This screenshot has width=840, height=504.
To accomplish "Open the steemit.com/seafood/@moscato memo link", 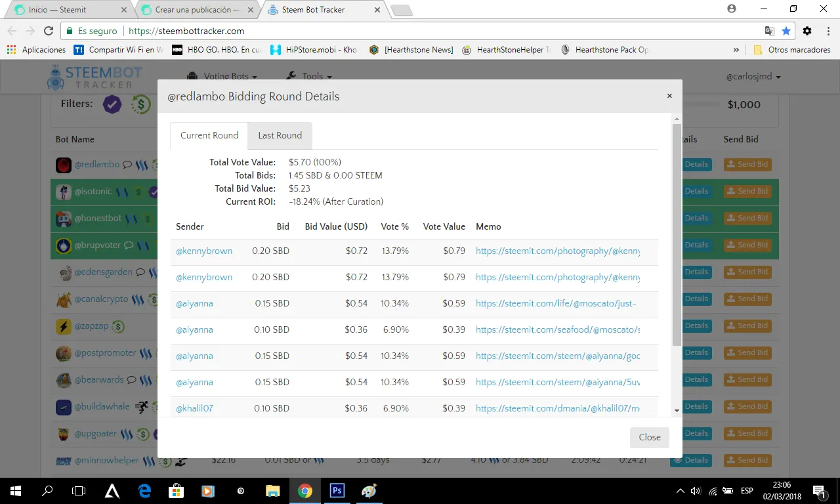I will [x=558, y=329].
